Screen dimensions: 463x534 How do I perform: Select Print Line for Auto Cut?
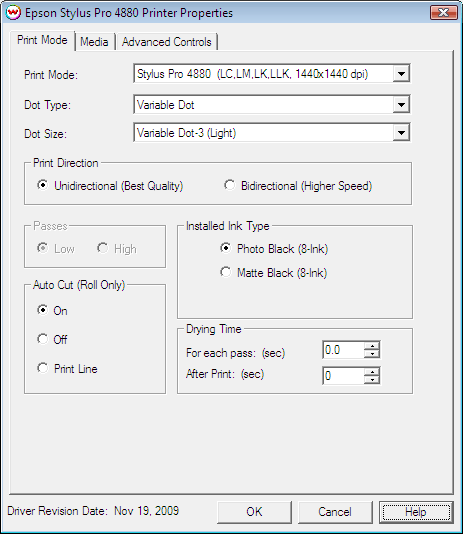pos(67,368)
